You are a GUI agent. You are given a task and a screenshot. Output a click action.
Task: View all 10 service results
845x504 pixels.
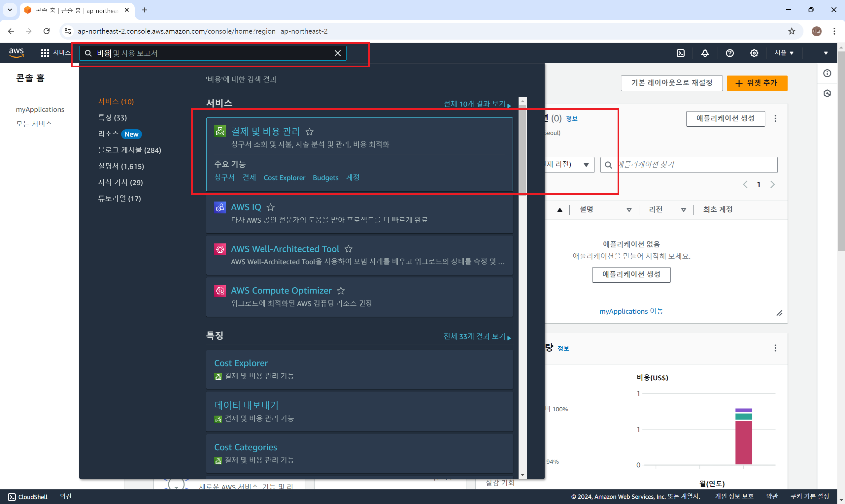477,104
